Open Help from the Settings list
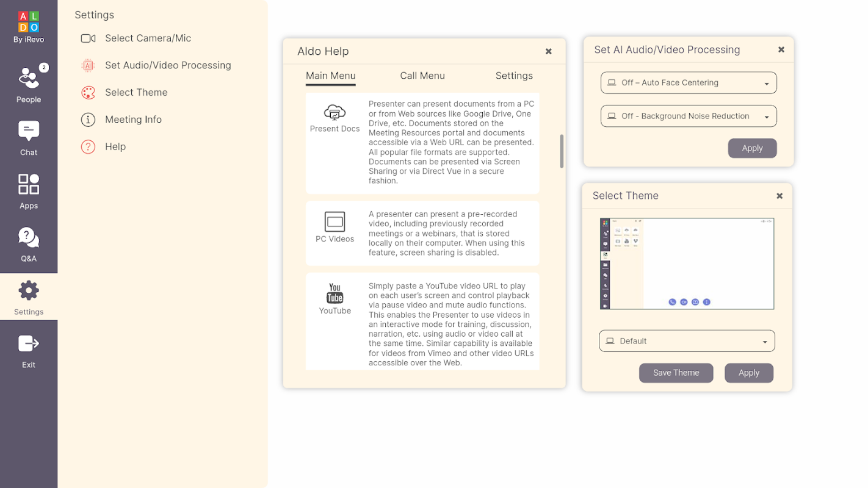The image size is (868, 488). [x=103, y=146]
